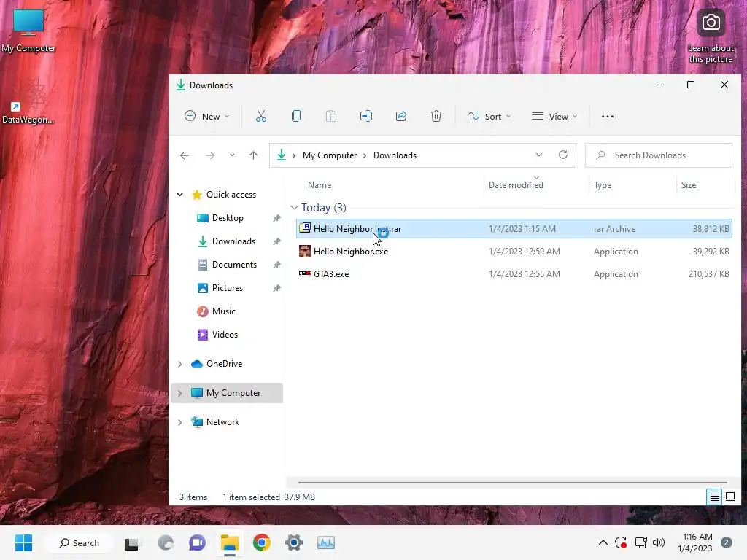Collapse the Quick access tree node

click(180, 194)
